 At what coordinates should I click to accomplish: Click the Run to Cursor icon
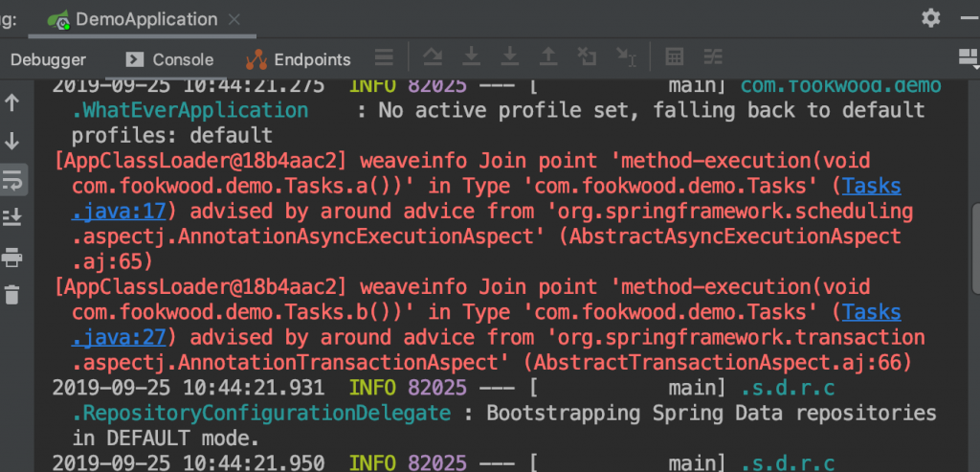pos(627,58)
